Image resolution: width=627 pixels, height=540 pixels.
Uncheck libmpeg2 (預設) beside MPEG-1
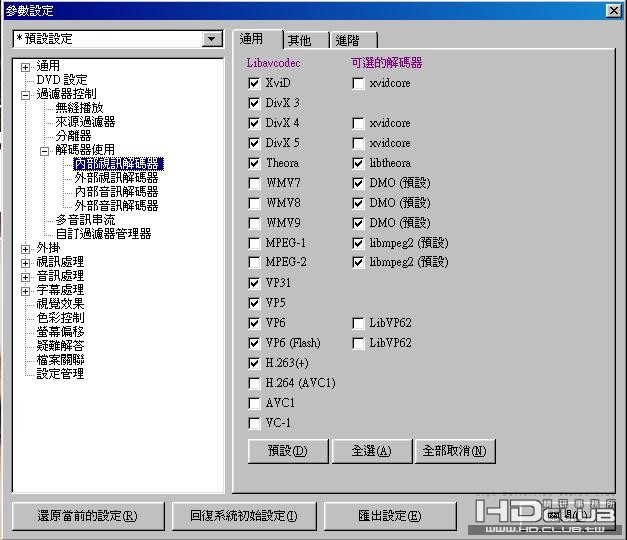coord(358,243)
